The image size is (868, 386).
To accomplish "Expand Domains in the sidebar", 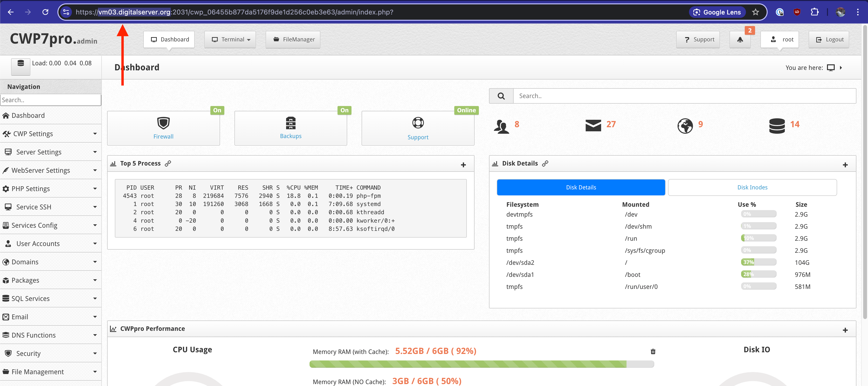I will [51, 262].
